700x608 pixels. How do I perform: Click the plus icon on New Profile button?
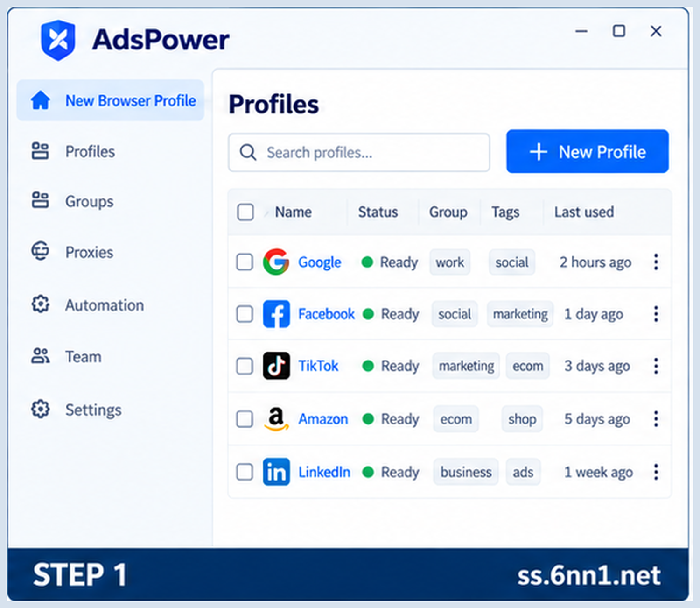[539, 152]
